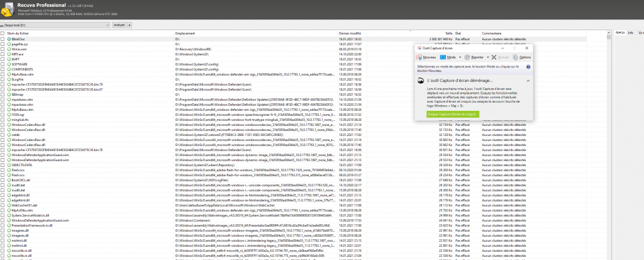Click the green status icon of $Bitmap

[x=9, y=94]
